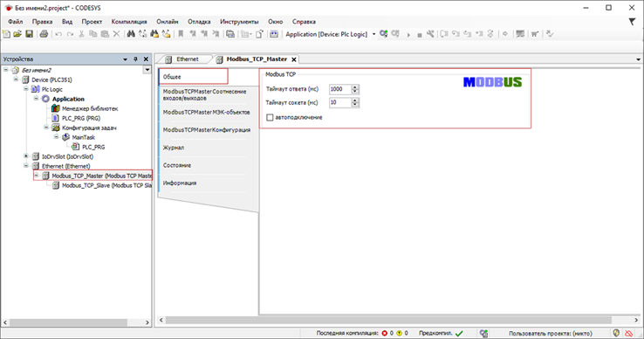The height and width of the screenshot is (339, 644).
Task: Collapse the Plc Logic tree node
Action: point(26,89)
